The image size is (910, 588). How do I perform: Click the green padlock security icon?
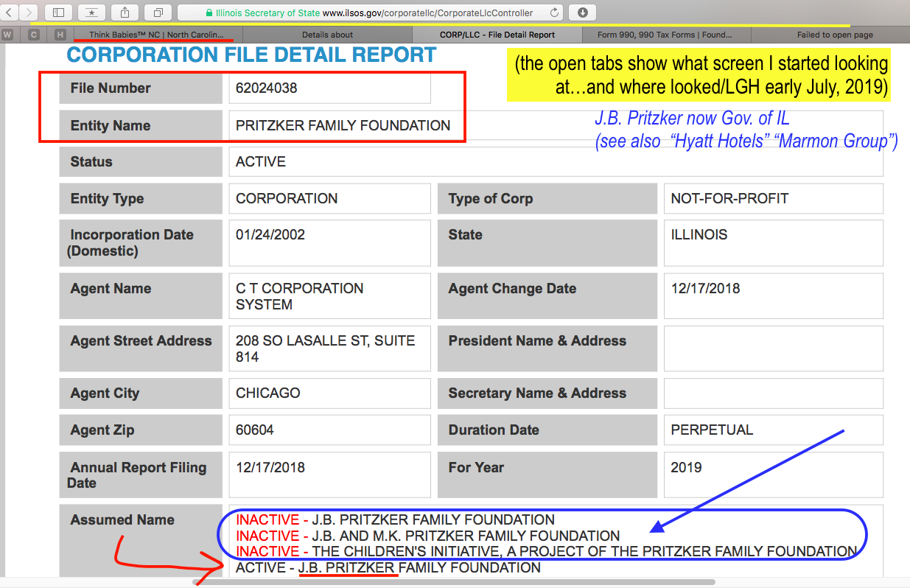tap(209, 13)
